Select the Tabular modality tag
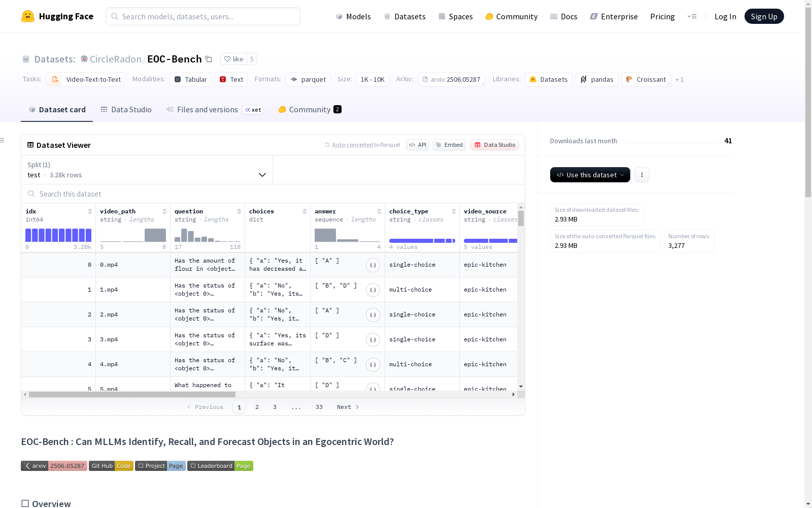812x508 pixels. click(x=190, y=79)
